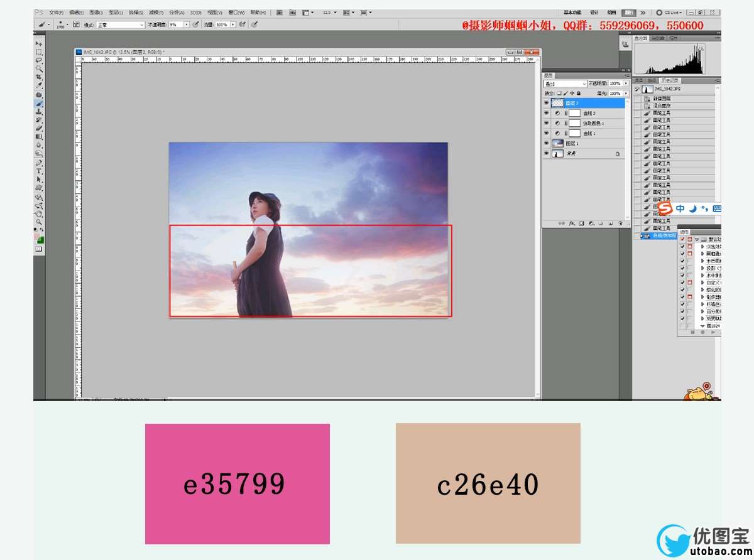Hide the 图层 1 layer
The height and width of the screenshot is (560, 754).
pos(546,143)
